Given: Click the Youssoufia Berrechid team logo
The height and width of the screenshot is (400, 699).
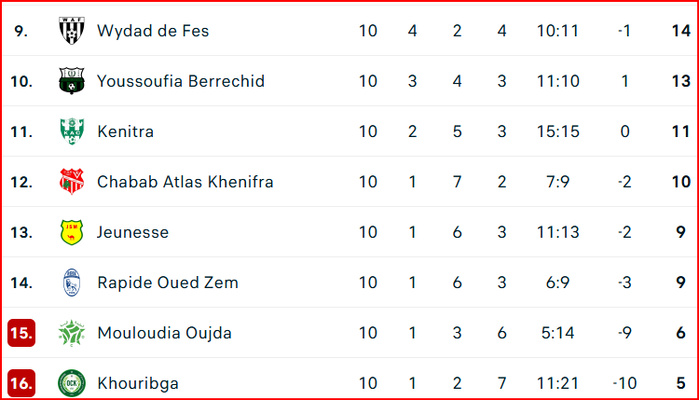Looking at the screenshot, I should click(71, 81).
